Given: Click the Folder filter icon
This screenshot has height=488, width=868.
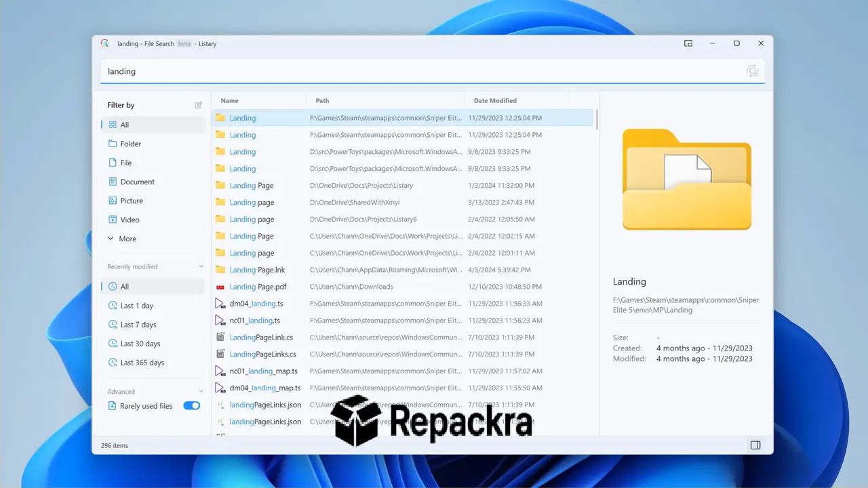Looking at the screenshot, I should [x=113, y=144].
